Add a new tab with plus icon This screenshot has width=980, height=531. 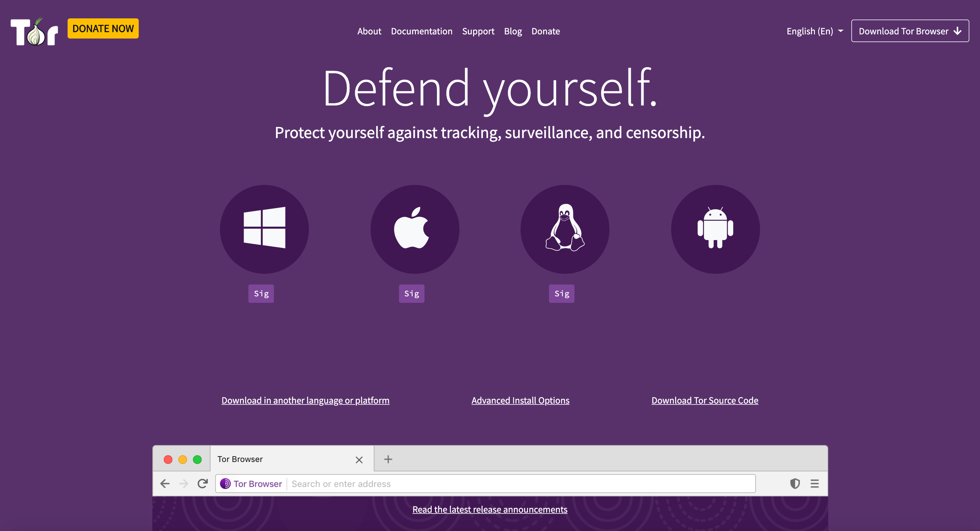(388, 460)
